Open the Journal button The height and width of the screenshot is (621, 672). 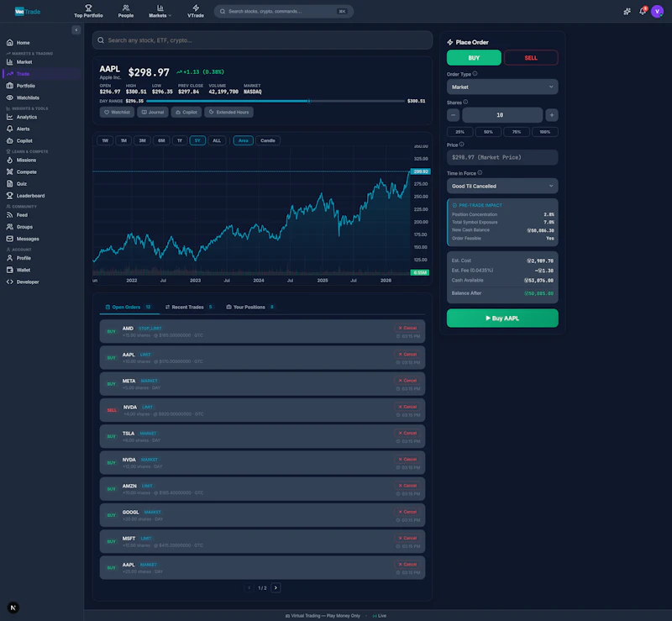(153, 112)
